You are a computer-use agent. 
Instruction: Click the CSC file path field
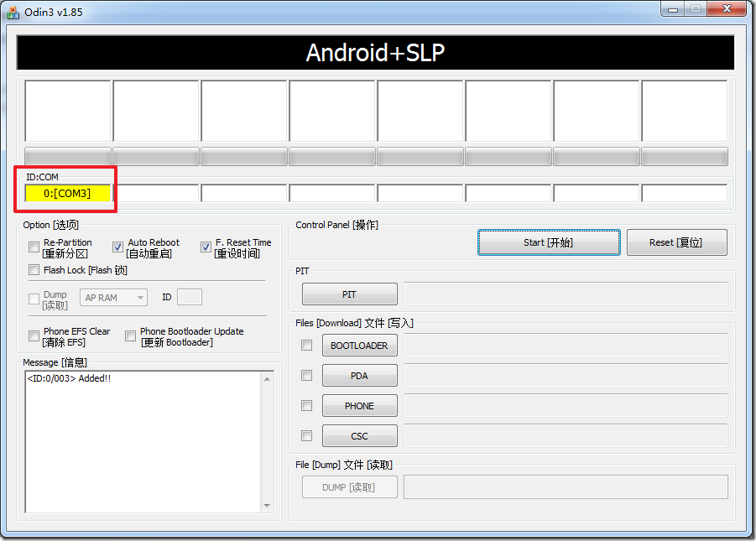pos(566,436)
